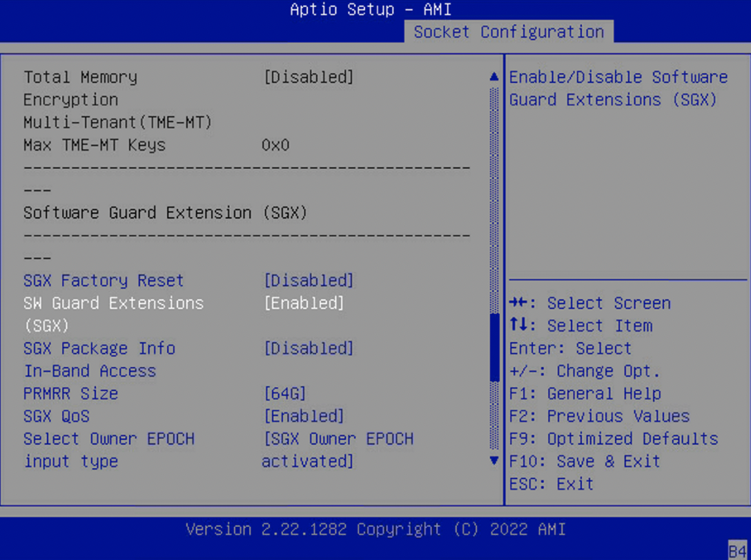The image size is (751, 560).
Task: Click the F9: Optimized Defaults hint
Action: click(613, 439)
